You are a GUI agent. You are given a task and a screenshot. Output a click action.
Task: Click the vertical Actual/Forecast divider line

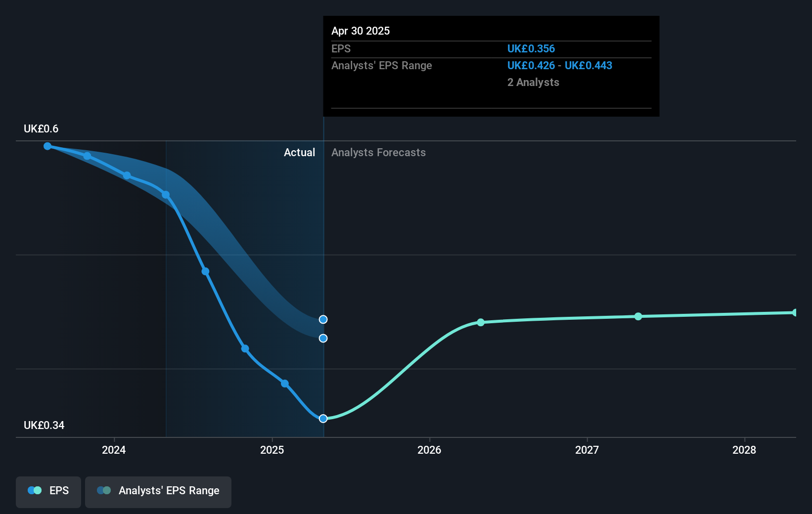(323, 272)
